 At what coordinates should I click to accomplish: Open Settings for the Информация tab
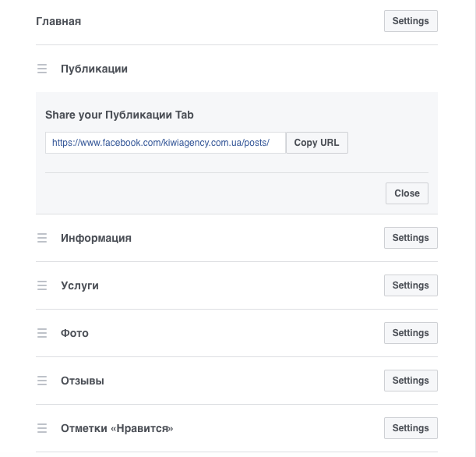(411, 238)
